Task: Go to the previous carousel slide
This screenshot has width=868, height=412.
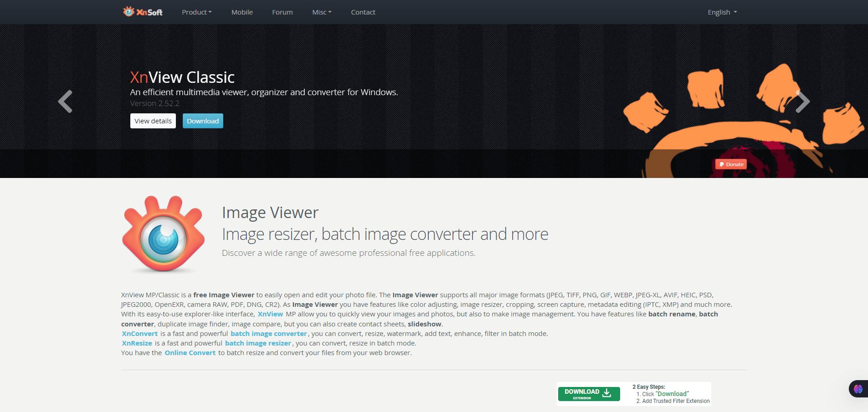Action: pyautogui.click(x=65, y=101)
